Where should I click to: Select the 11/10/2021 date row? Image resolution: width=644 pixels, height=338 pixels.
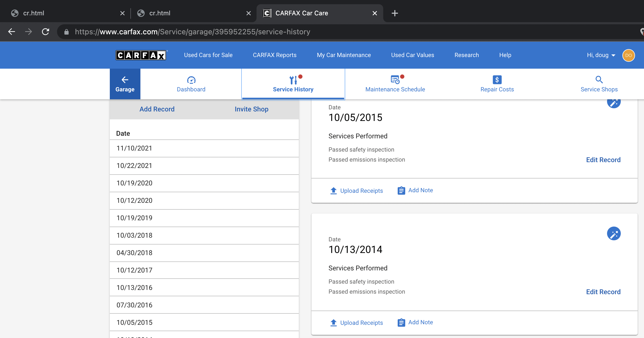click(204, 148)
